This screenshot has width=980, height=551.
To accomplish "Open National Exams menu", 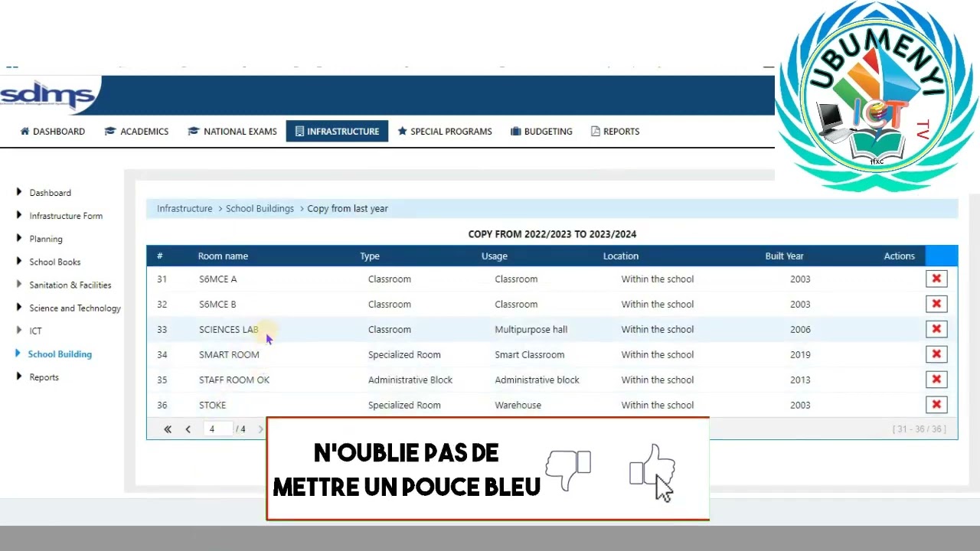I will [232, 132].
